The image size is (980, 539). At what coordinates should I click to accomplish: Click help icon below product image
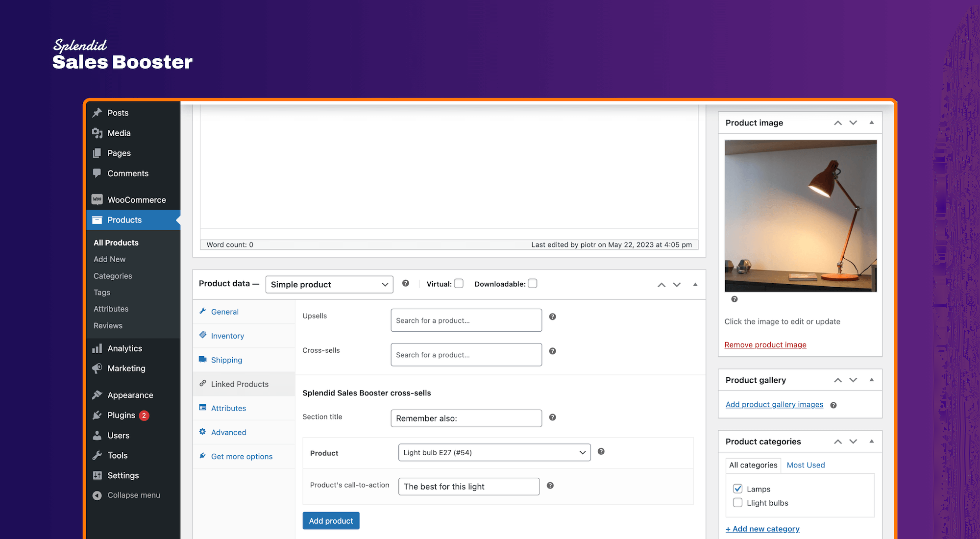click(735, 299)
